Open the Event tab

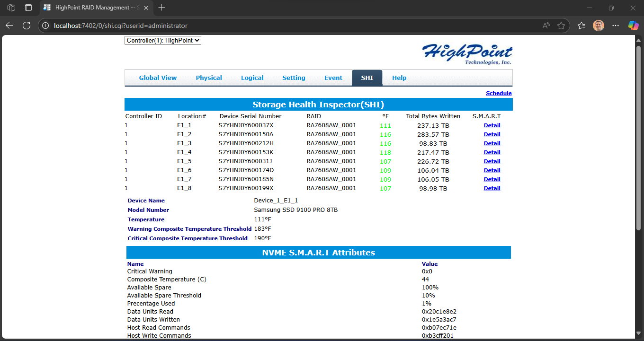coord(333,78)
